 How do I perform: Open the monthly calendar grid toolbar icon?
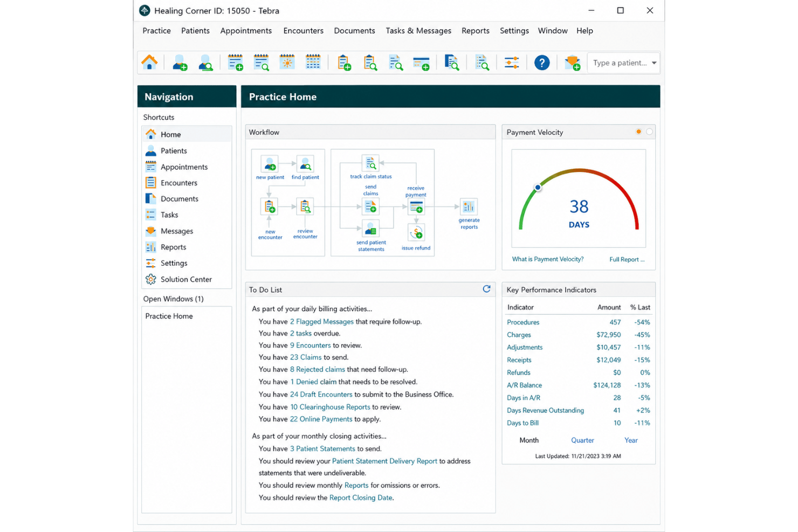coord(313,62)
